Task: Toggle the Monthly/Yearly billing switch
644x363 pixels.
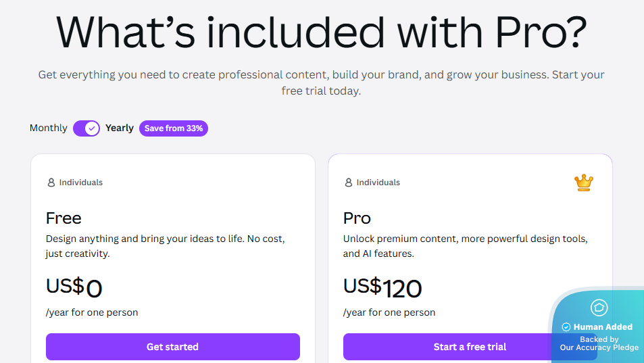Action: (86, 128)
